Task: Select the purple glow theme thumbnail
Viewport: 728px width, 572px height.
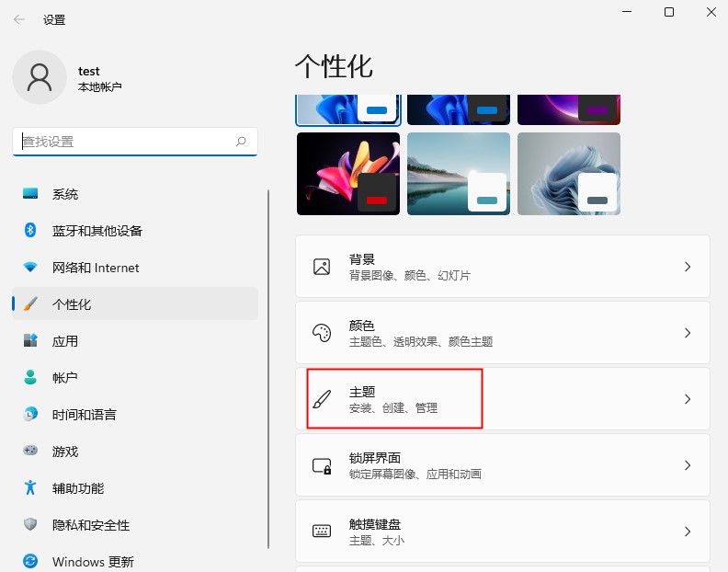Action: tap(569, 109)
